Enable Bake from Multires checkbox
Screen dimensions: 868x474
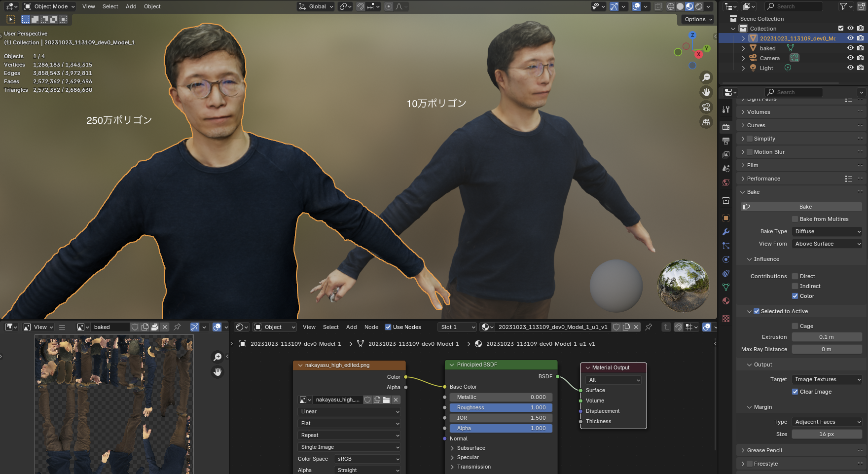795,219
